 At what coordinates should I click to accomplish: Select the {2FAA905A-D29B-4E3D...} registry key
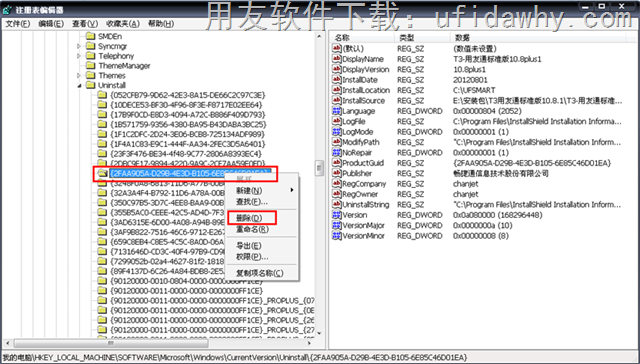pos(190,173)
